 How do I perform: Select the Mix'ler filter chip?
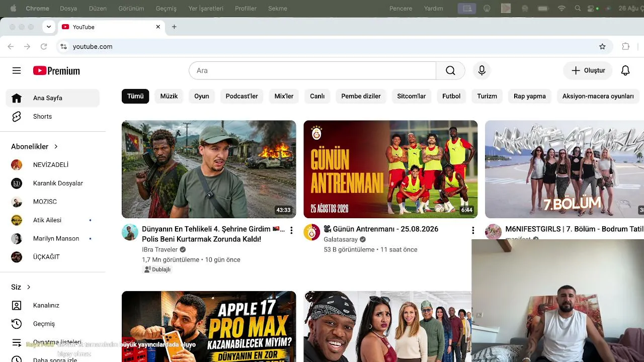[x=284, y=96]
